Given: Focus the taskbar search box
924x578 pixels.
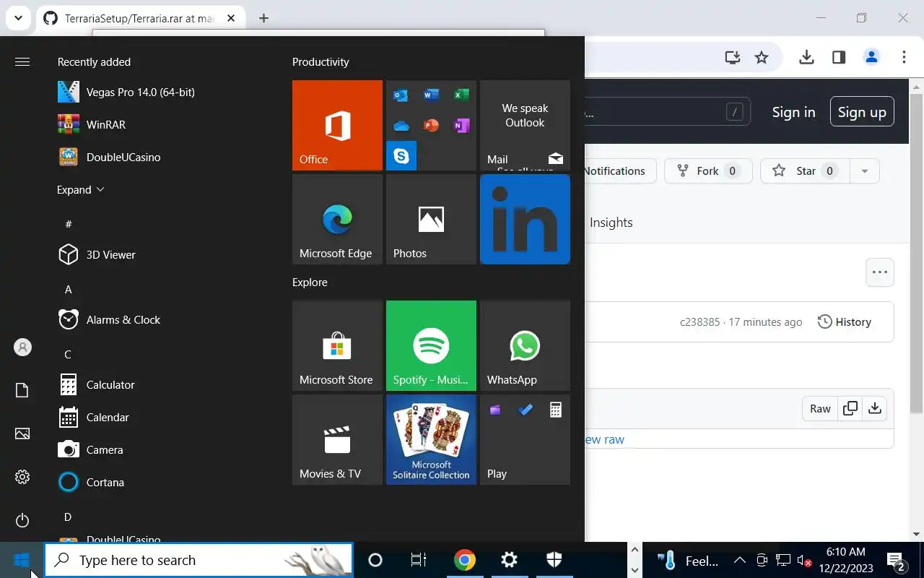Looking at the screenshot, I should pos(199,560).
